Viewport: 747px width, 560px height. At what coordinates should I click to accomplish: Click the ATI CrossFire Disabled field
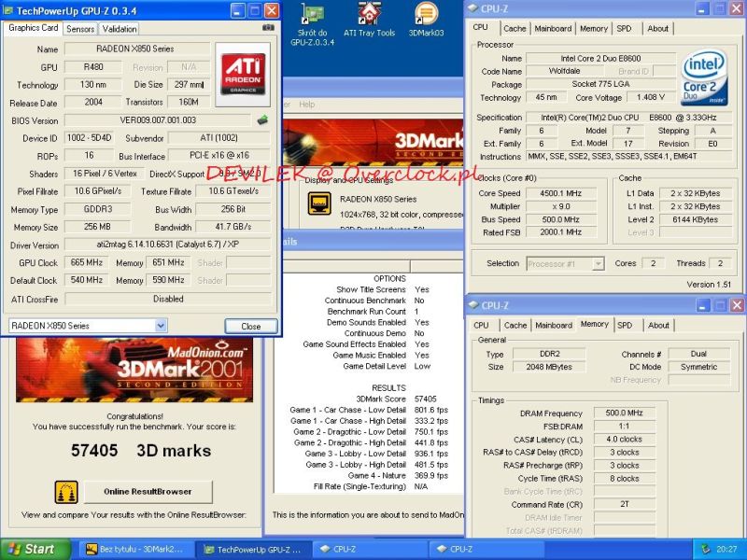point(168,299)
